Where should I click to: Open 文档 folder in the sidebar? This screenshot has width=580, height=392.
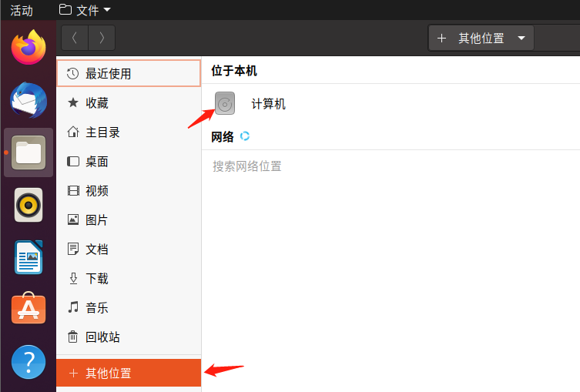tap(129, 249)
